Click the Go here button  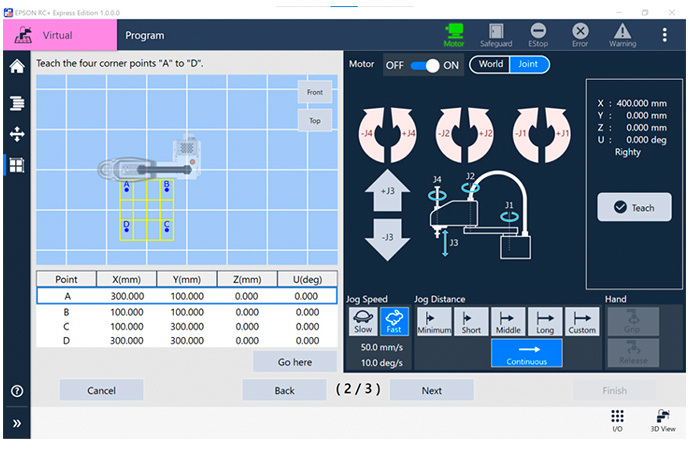[294, 361]
